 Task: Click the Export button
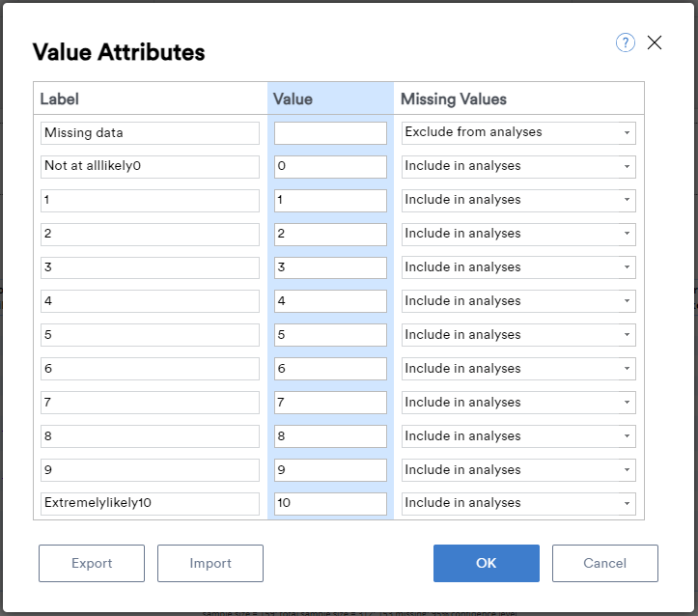92,563
